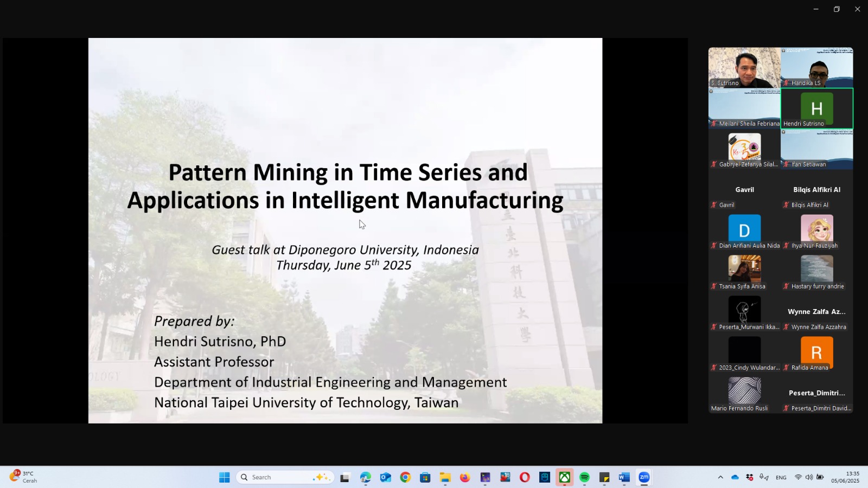Image resolution: width=868 pixels, height=488 pixels.
Task: Open Firefox browser from taskbar
Action: 465,477
